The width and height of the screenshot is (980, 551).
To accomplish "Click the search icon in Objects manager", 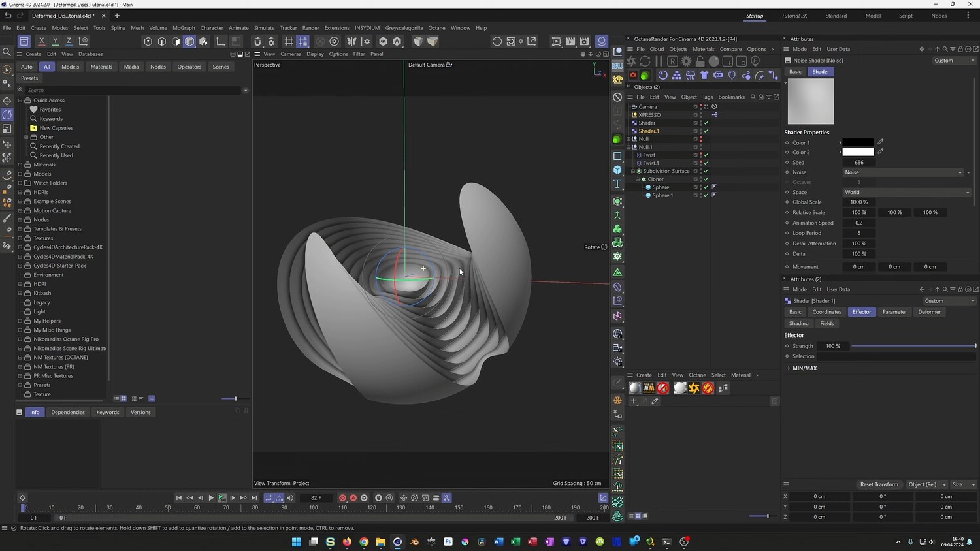I will click(753, 97).
